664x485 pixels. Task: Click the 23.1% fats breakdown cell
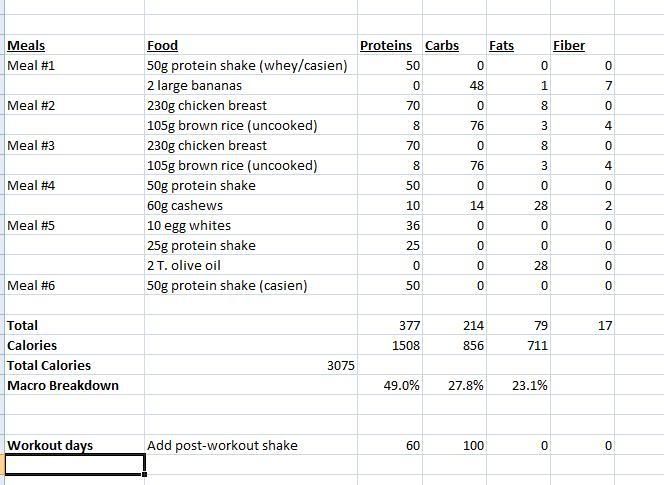click(x=530, y=385)
